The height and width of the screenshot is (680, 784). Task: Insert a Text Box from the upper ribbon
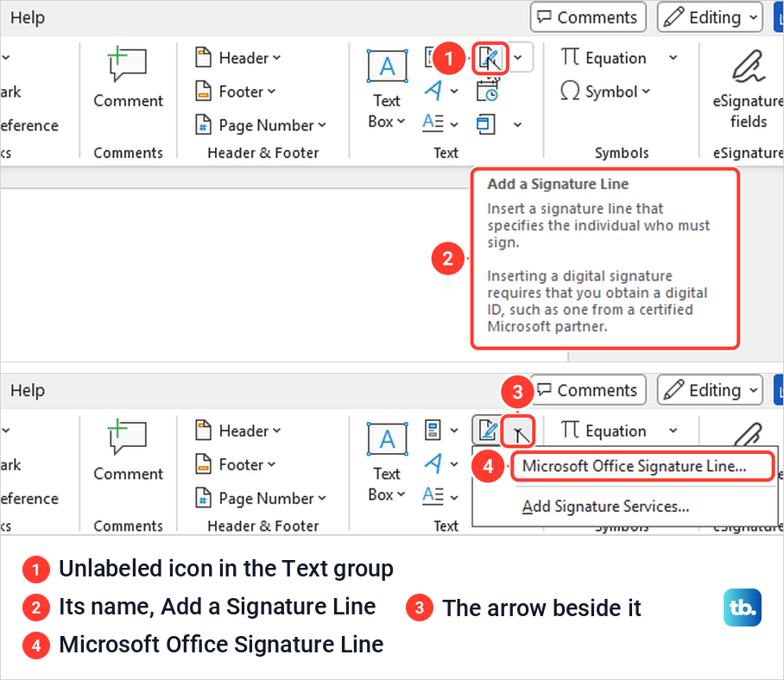[x=387, y=89]
